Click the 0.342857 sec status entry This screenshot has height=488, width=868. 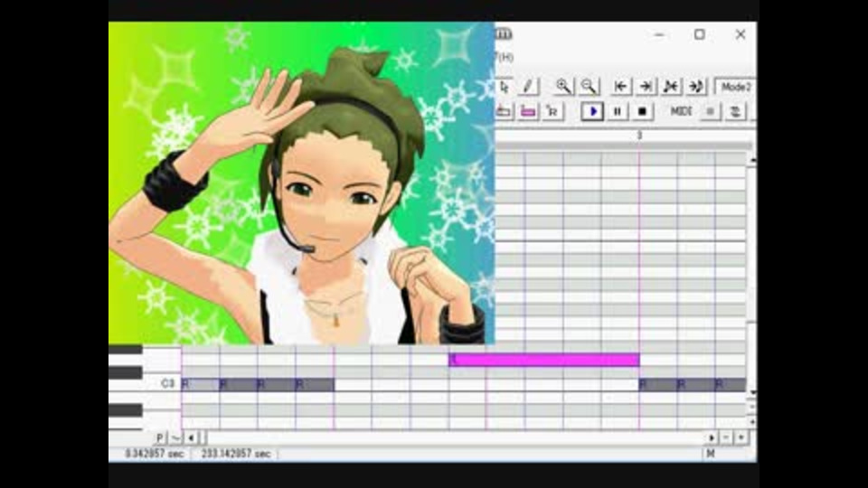154,454
